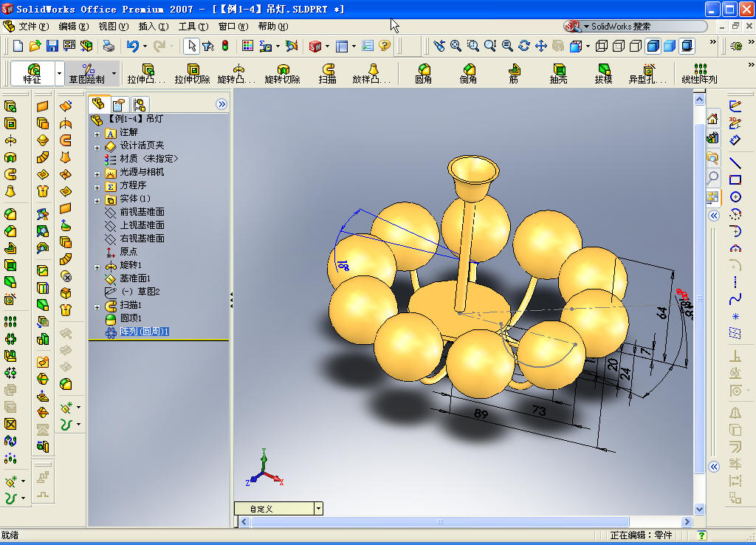The image size is (756, 545).
Task: Click the Chamfer tool 倒角
Action: pos(468,73)
